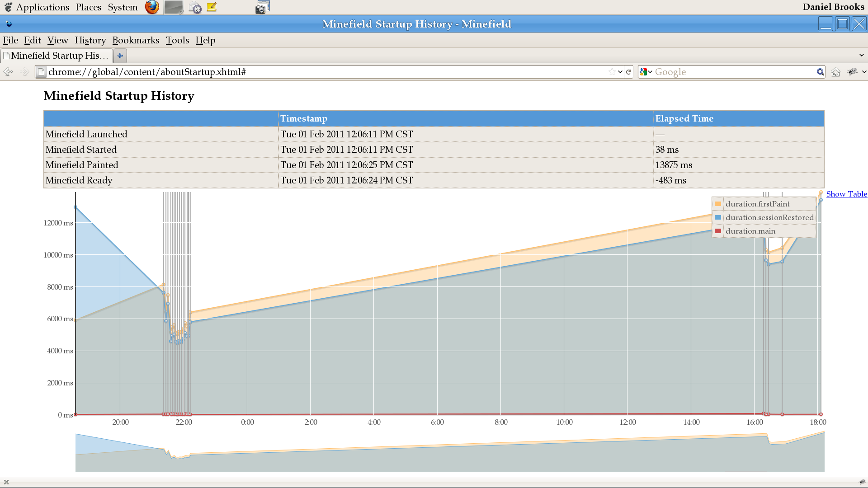Open the screenshot tool in panel
The width and height of the screenshot is (868, 488).
(x=262, y=7)
